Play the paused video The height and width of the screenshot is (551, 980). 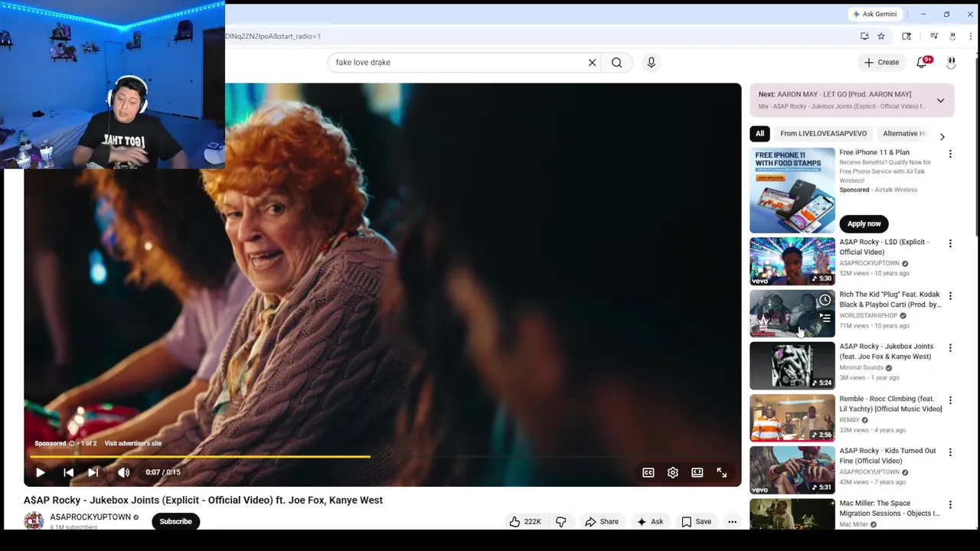pos(41,472)
